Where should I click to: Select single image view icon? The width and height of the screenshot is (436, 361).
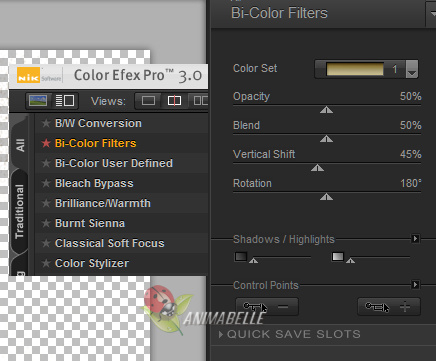(x=148, y=100)
